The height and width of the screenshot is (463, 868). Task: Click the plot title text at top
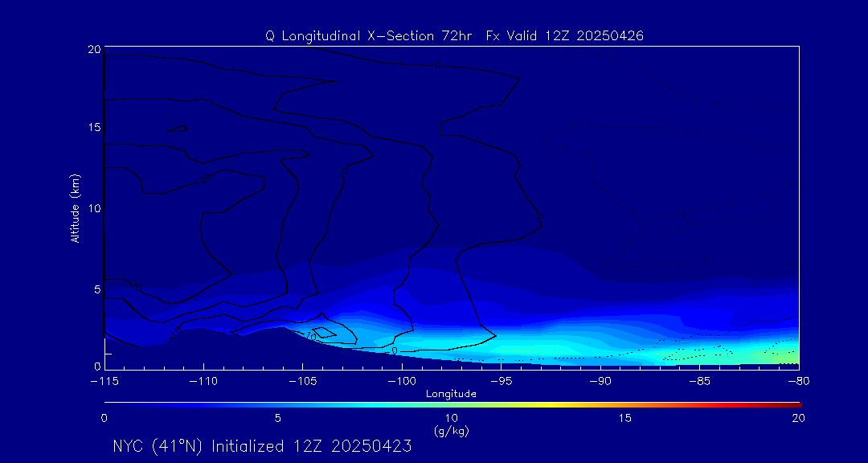(454, 36)
